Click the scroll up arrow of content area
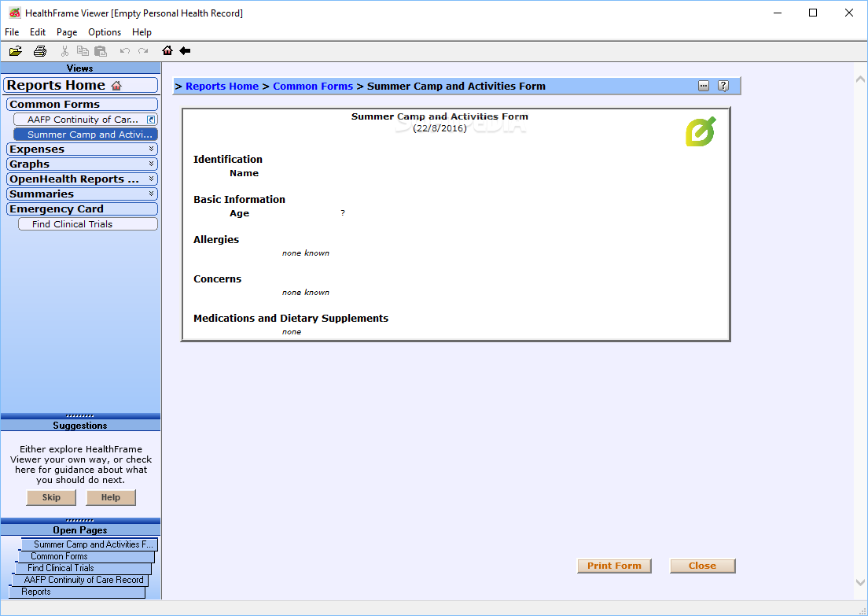The height and width of the screenshot is (616, 868). pyautogui.click(x=860, y=79)
